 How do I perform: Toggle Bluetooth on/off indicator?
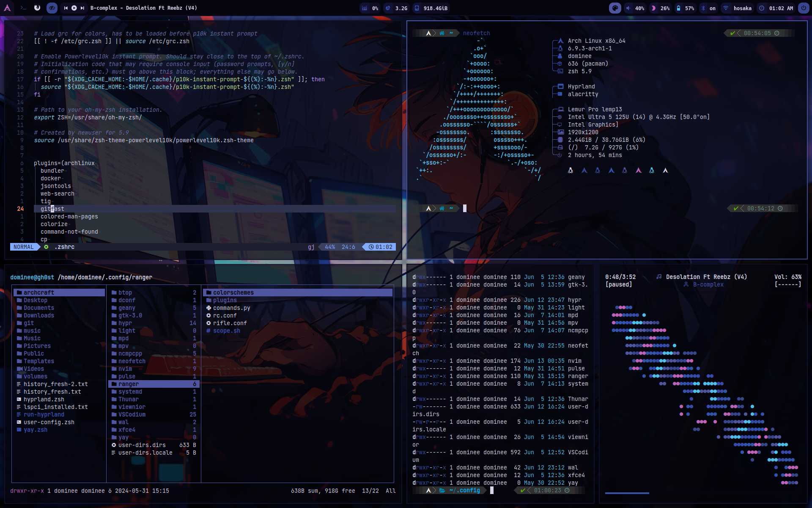click(x=708, y=8)
